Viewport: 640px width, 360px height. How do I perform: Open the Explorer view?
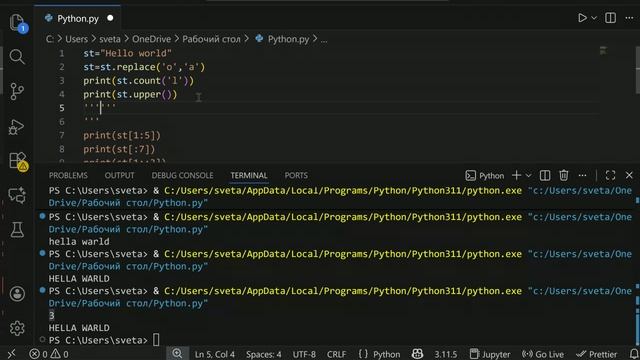pos(17,22)
